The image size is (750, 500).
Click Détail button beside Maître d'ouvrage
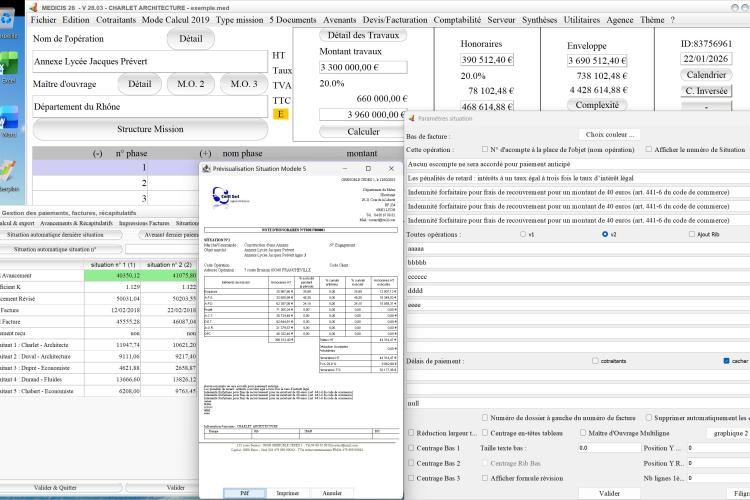click(x=140, y=84)
